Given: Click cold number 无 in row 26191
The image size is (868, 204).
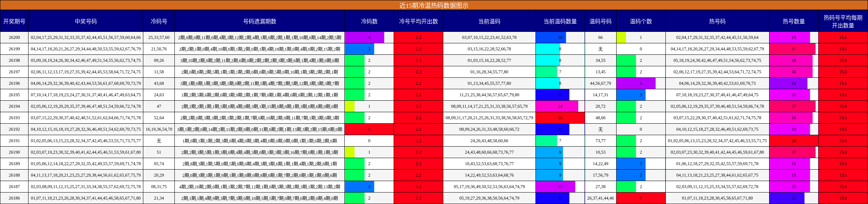Looking at the screenshot, I should click(159, 141).
